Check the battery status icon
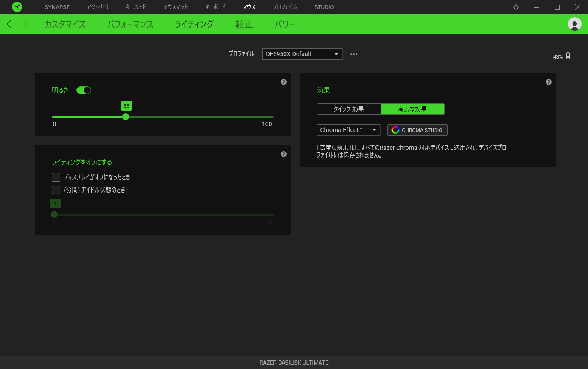The image size is (588, 369). 568,56
